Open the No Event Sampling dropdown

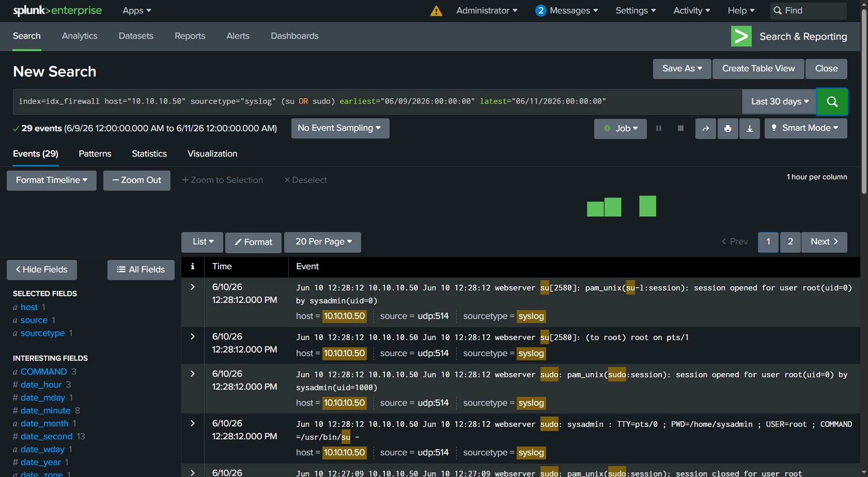coord(340,128)
